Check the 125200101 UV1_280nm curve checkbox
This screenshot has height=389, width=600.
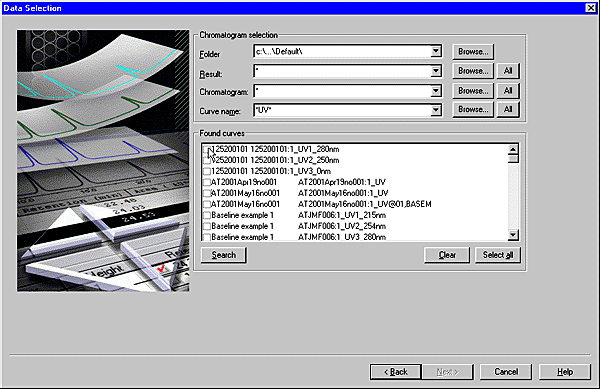(x=207, y=150)
